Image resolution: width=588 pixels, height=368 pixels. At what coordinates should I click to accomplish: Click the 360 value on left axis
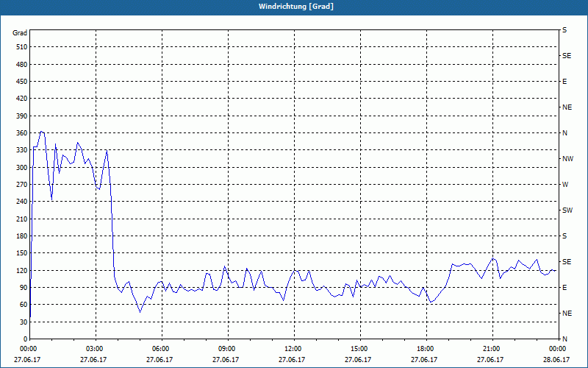(x=22, y=133)
